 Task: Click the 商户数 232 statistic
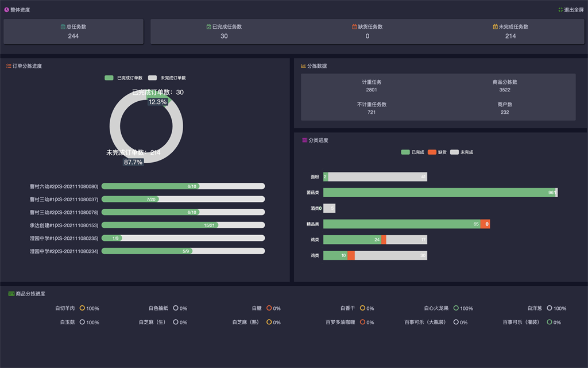click(x=505, y=109)
